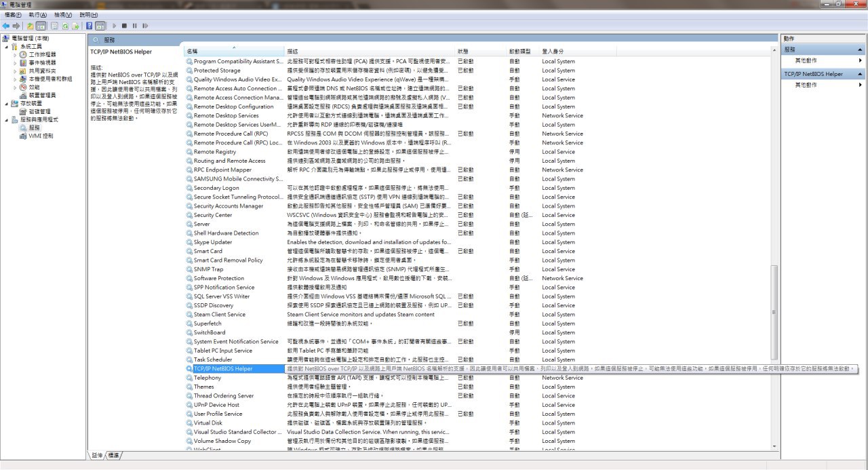Open the 檔案(F) menu
The image size is (868, 470).
(x=13, y=15)
